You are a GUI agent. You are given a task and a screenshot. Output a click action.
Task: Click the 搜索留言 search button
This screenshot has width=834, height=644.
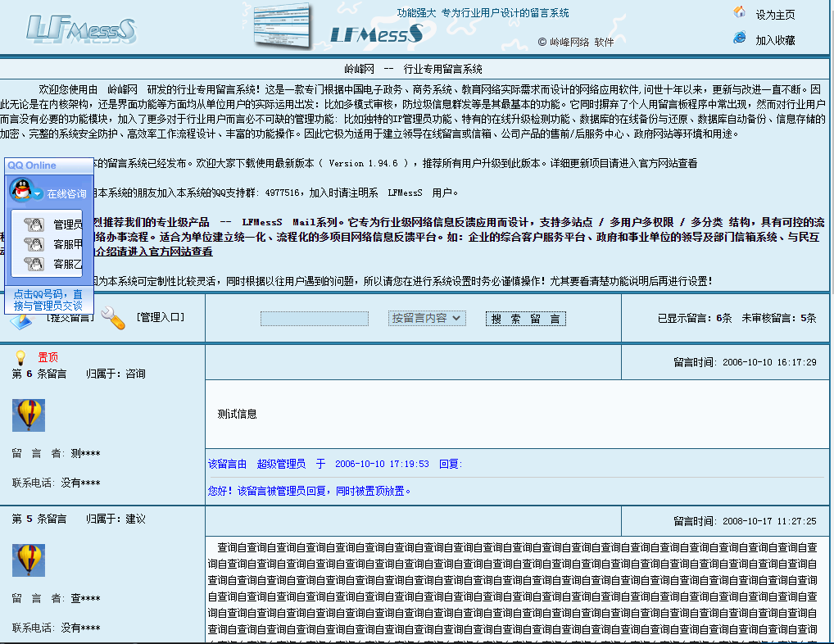point(525,319)
